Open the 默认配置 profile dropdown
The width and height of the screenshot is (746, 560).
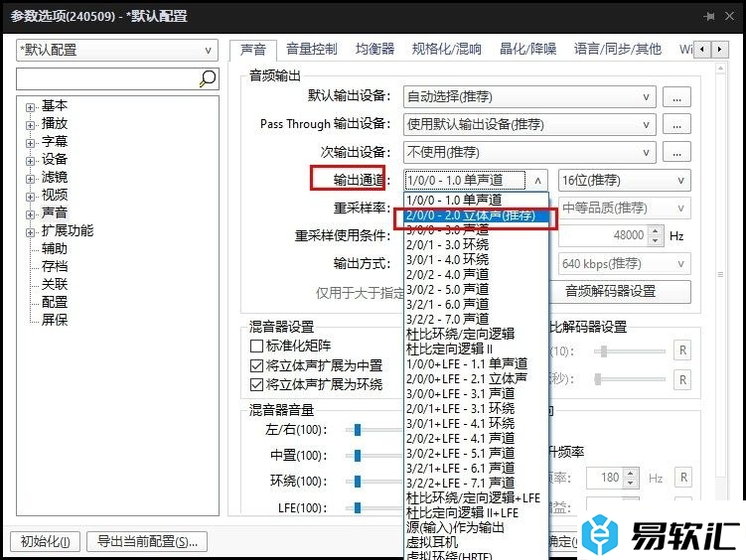tap(116, 50)
